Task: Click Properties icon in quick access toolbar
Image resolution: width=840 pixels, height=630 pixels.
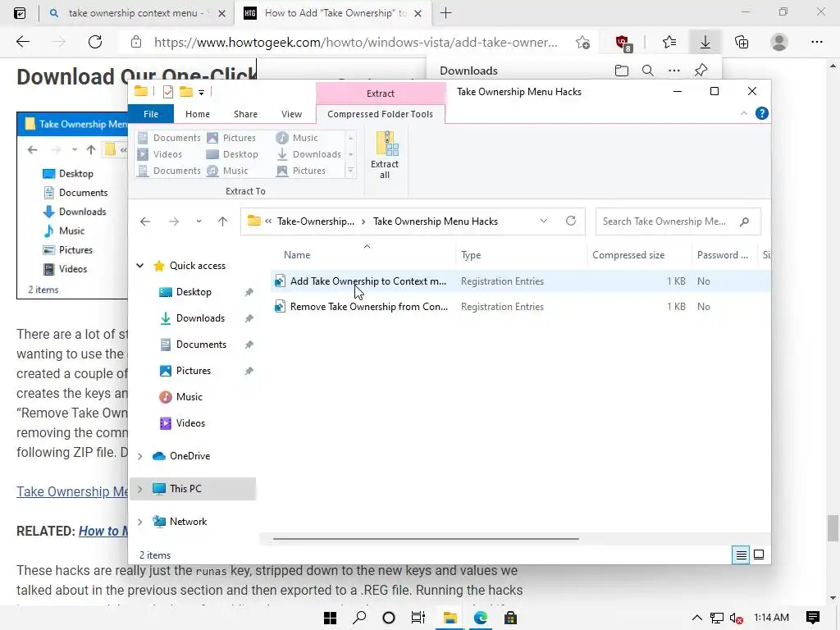Action: pos(167,92)
